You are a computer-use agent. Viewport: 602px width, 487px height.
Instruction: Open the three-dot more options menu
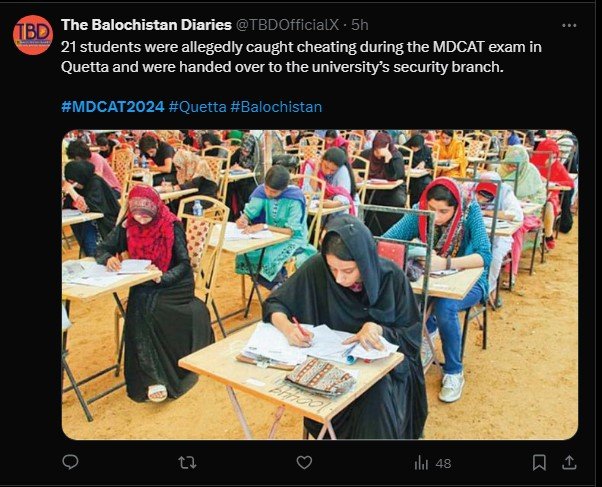(x=569, y=25)
